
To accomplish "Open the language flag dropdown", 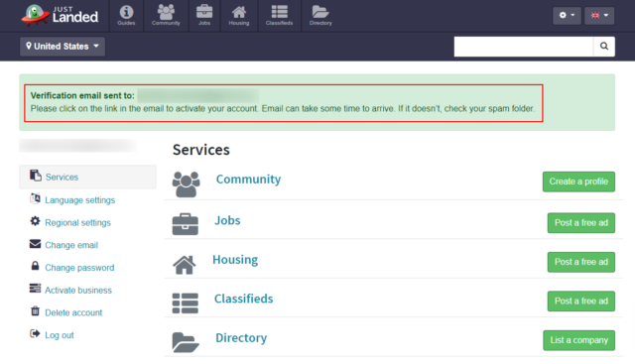I will 599,16.
